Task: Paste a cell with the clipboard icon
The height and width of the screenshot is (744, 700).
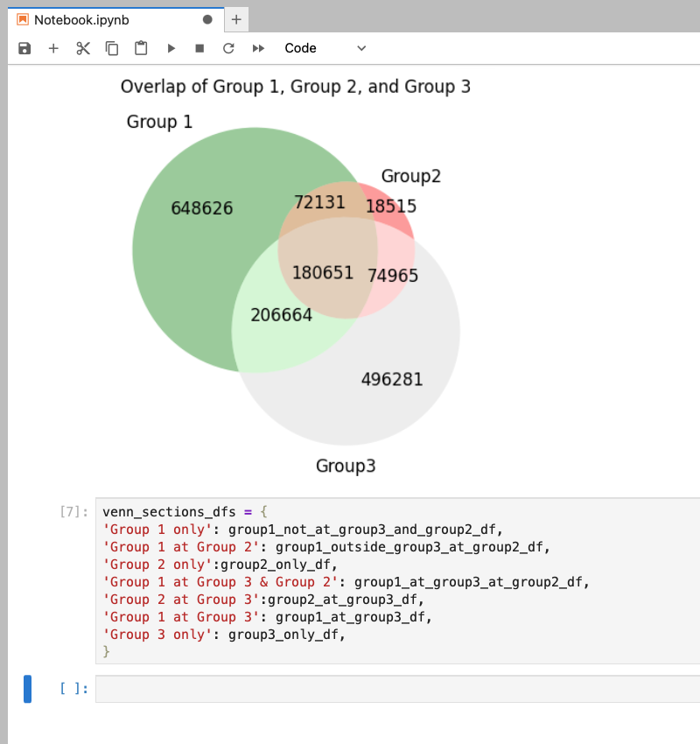Action: [142, 48]
